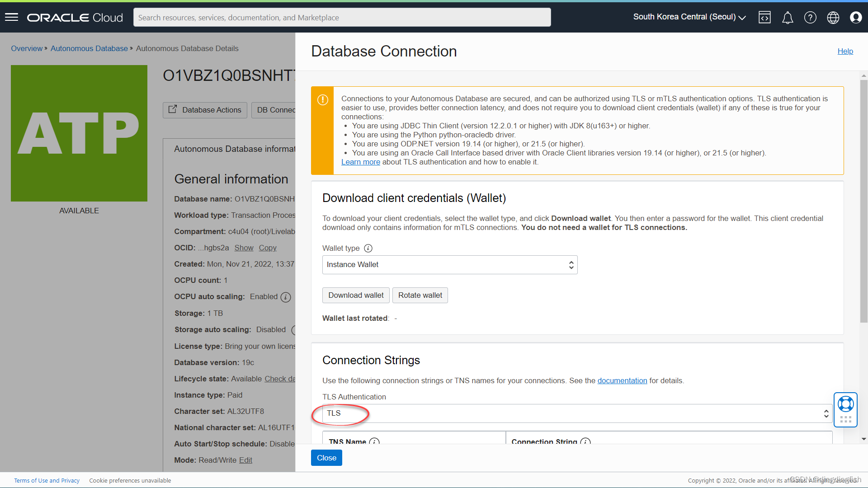Click the General information heading

point(231,179)
